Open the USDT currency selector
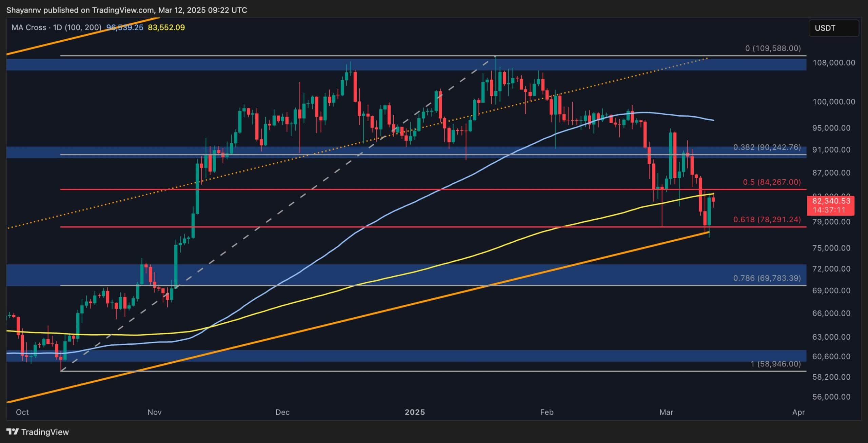The height and width of the screenshot is (443, 868). (833, 28)
